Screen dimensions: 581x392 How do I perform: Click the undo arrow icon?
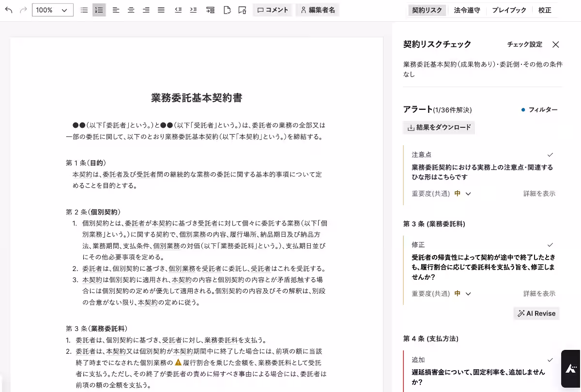click(x=9, y=10)
